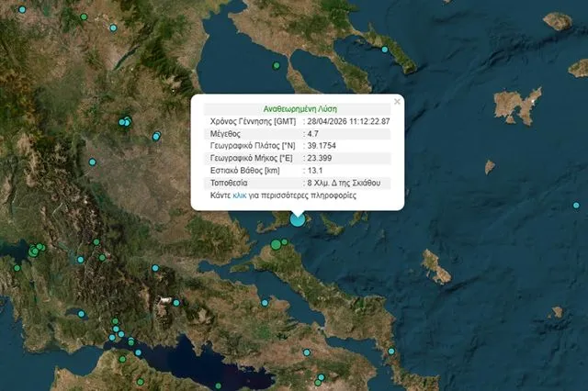Click the large cyan epicenter marker under the popup

(x=298, y=219)
